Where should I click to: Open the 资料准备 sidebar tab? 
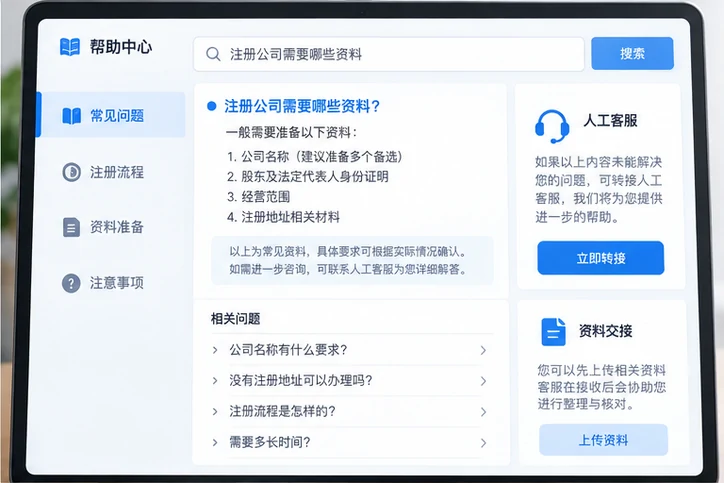[111, 227]
